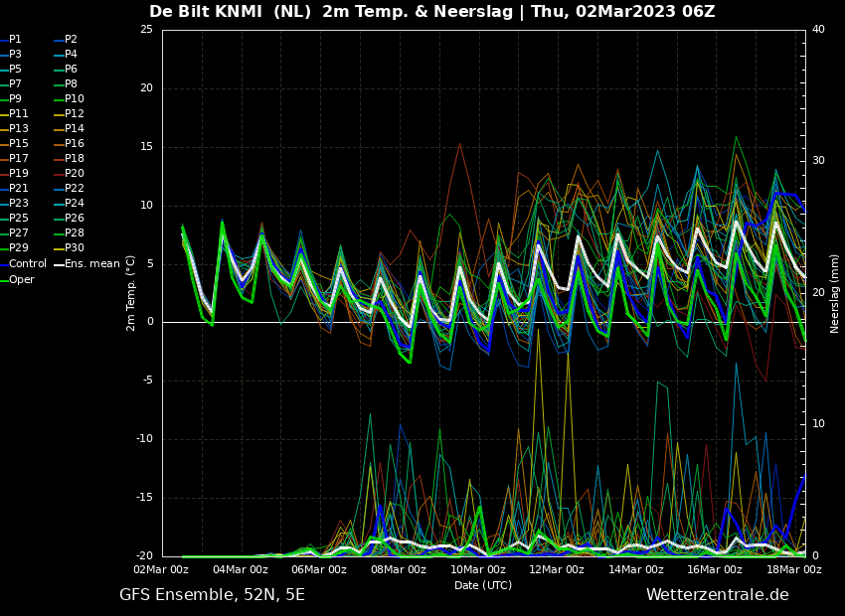845x616 pixels.
Task: Click the 12Mar 00z date tick
Action: pyautogui.click(x=557, y=570)
